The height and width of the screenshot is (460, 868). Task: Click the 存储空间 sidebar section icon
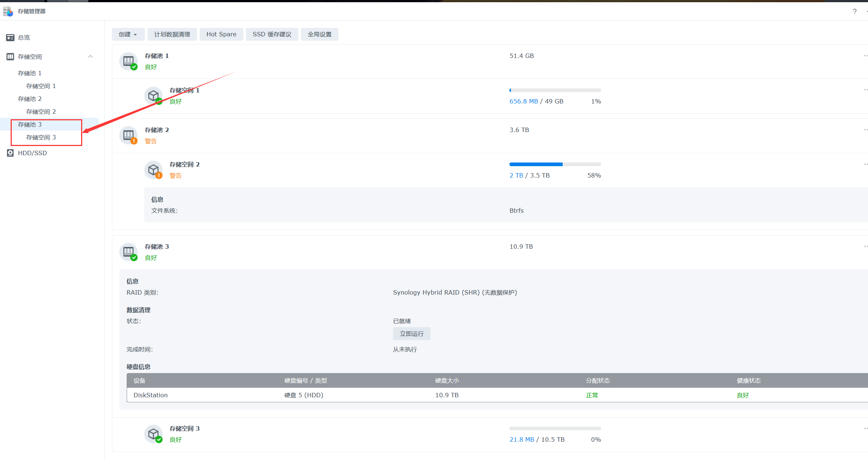click(x=10, y=56)
